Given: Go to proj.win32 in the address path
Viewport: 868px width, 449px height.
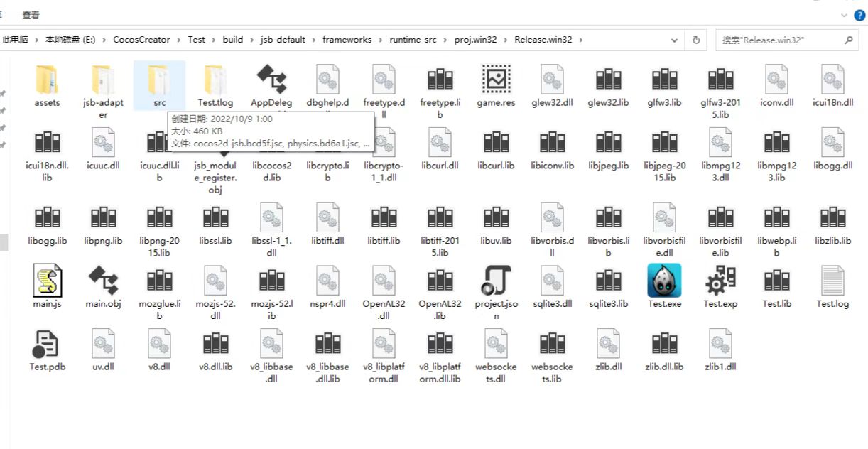Looking at the screenshot, I should [476, 40].
